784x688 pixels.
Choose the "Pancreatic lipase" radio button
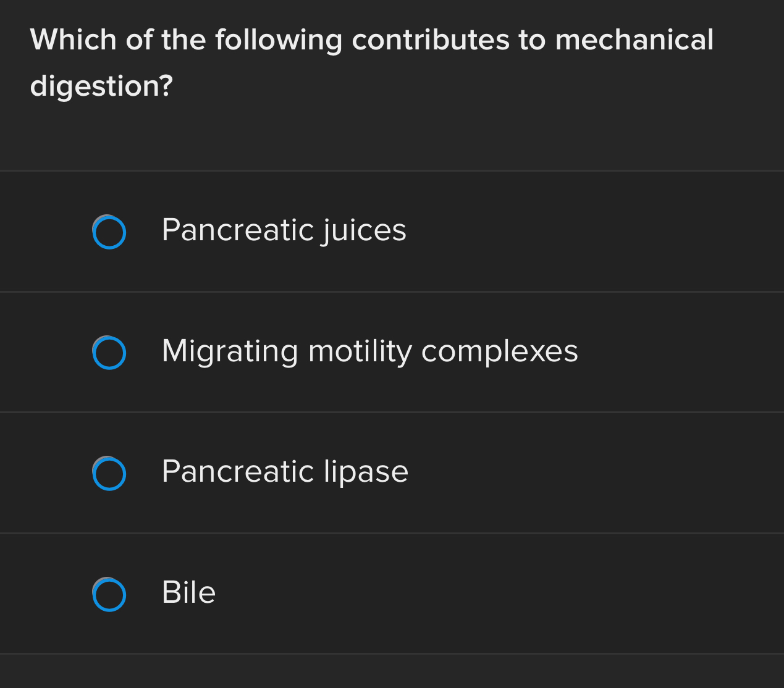(x=109, y=474)
